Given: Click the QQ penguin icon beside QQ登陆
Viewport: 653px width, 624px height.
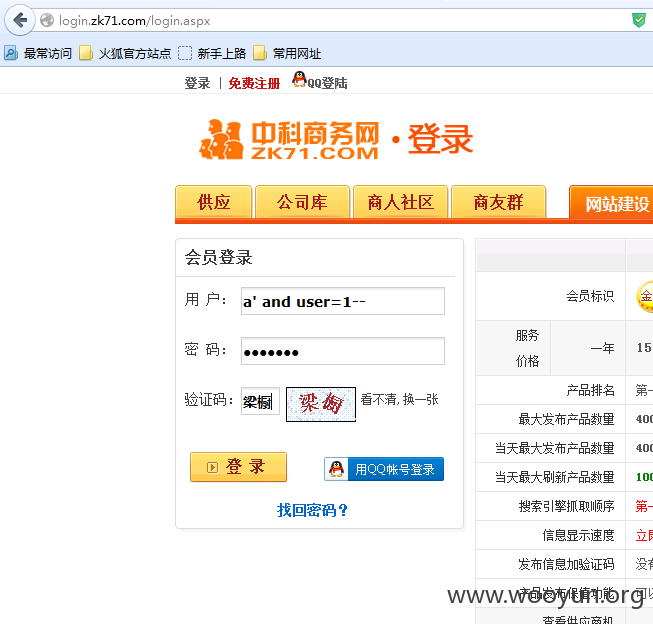Looking at the screenshot, I should [x=299, y=79].
